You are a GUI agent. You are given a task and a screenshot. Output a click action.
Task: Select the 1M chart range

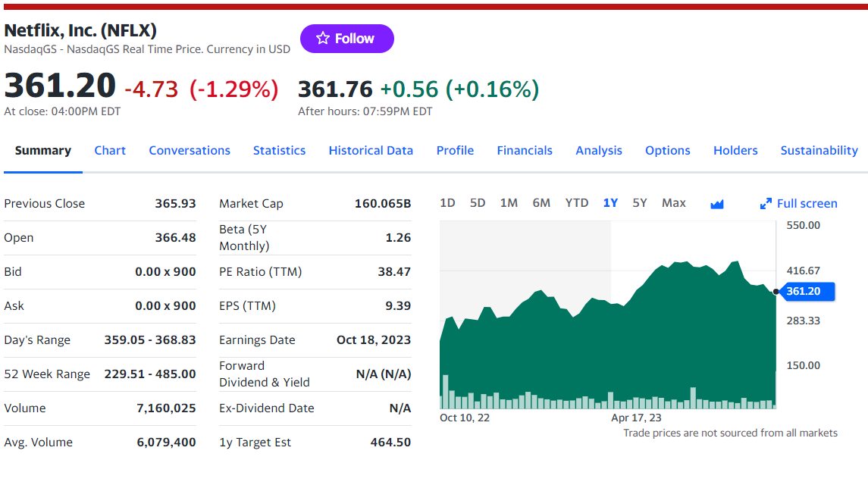509,203
